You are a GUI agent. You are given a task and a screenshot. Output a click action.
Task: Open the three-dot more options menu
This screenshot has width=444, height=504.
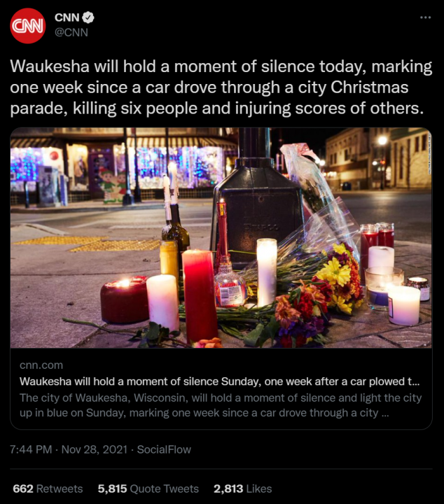(425, 17)
